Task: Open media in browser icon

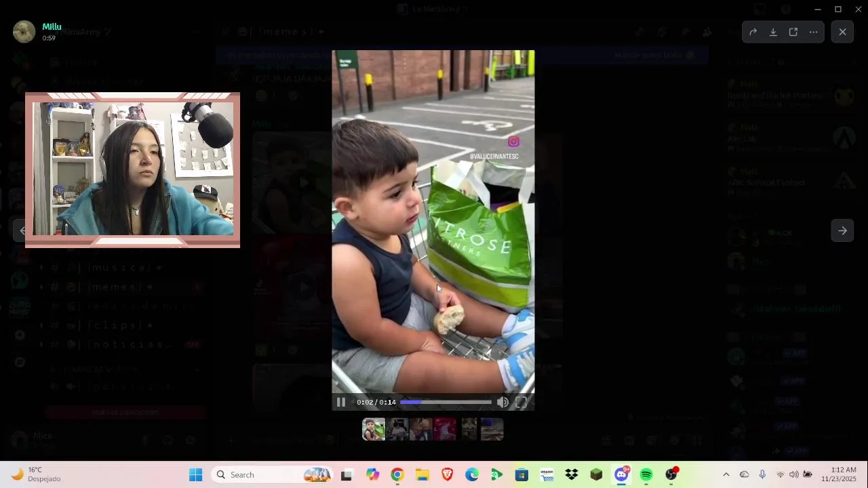Action: point(793,32)
